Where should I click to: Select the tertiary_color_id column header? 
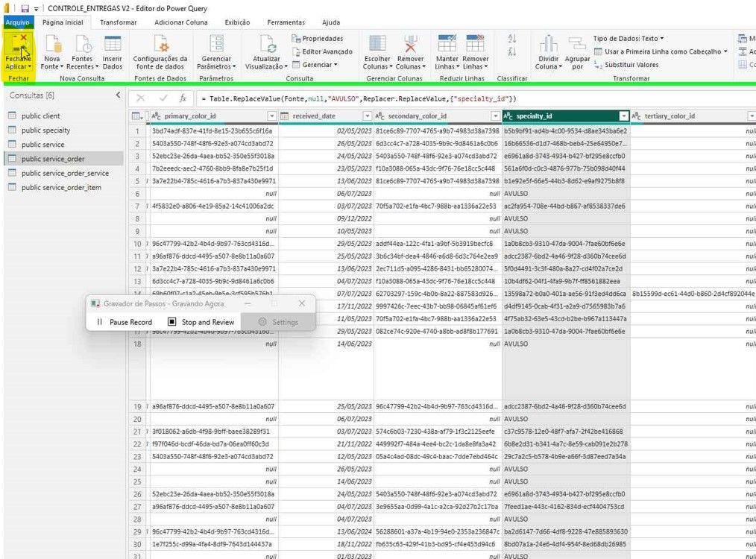693,116
